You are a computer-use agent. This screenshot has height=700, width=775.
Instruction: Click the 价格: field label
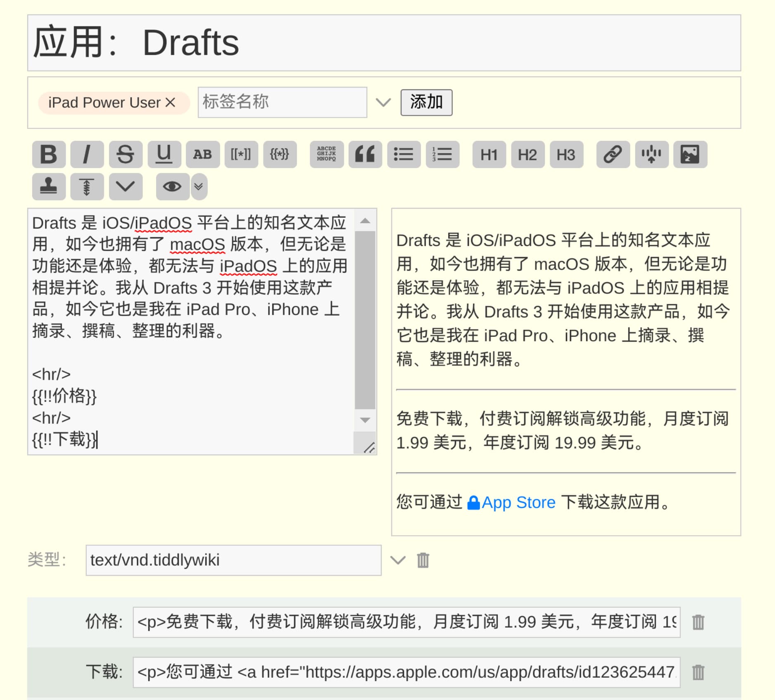104,622
